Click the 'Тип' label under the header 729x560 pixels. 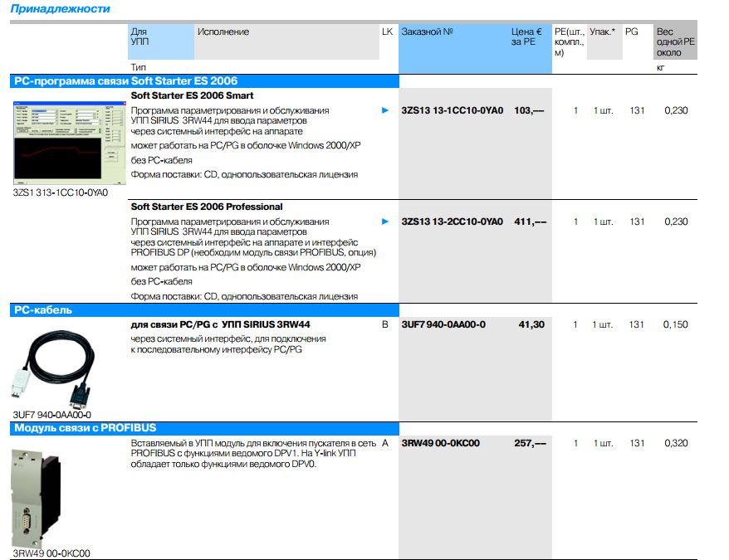click(138, 67)
